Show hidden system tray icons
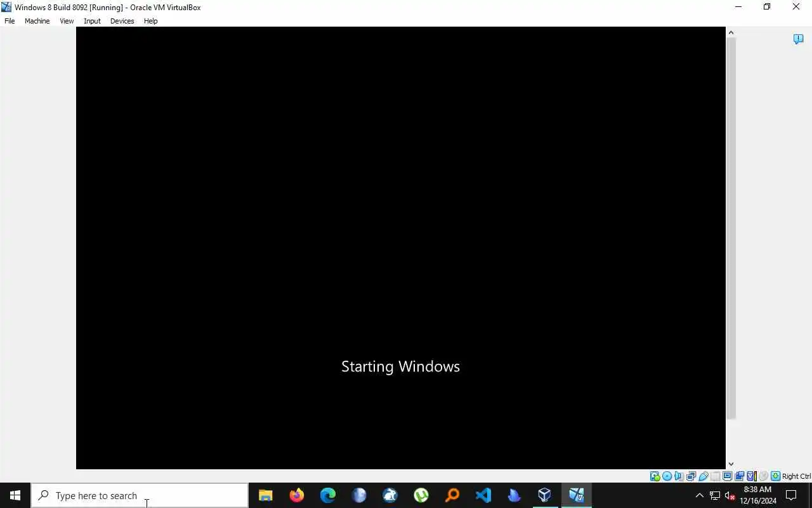Image resolution: width=812 pixels, height=508 pixels. [700, 495]
